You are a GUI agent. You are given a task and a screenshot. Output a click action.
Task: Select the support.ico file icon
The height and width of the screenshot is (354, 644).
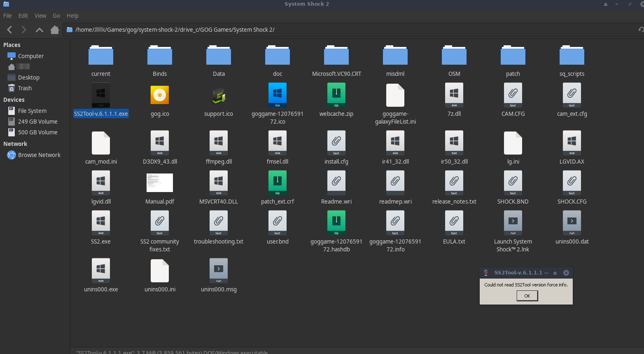[x=219, y=95]
